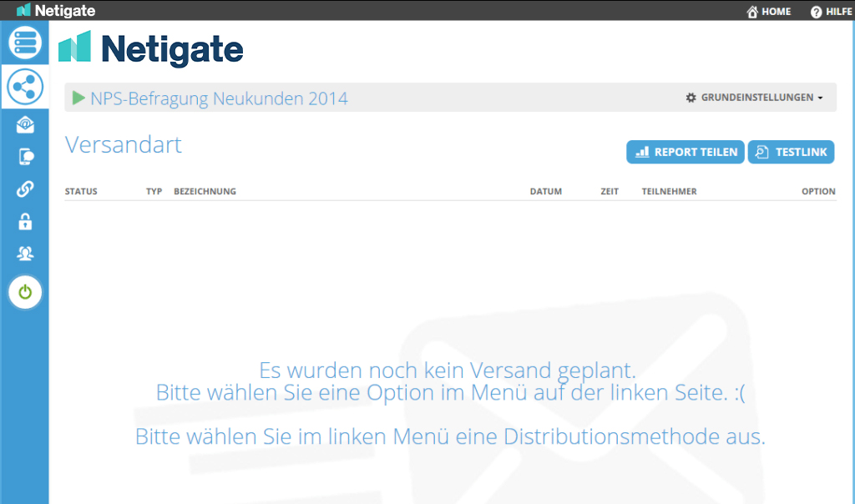Click text 'Es wurden noch kein Versand geplant.'
The width and height of the screenshot is (855, 504).
click(x=448, y=370)
